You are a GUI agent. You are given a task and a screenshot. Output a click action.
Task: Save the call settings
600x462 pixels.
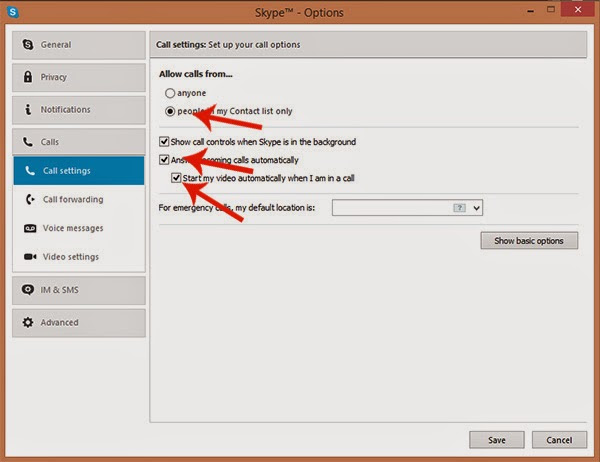pyautogui.click(x=497, y=440)
